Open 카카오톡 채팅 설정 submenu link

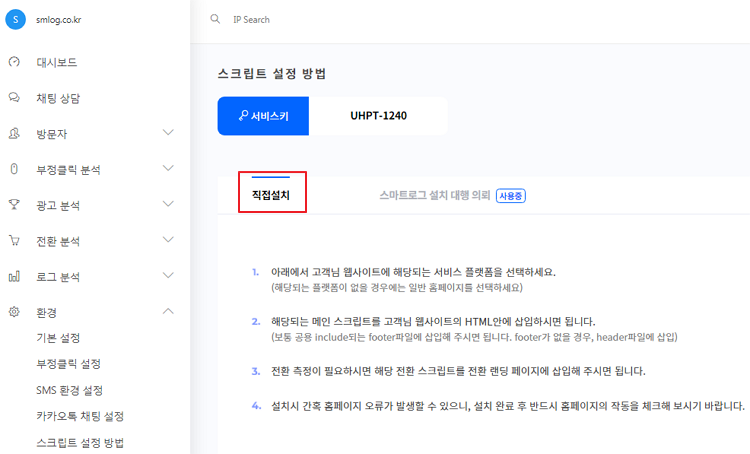(80, 416)
